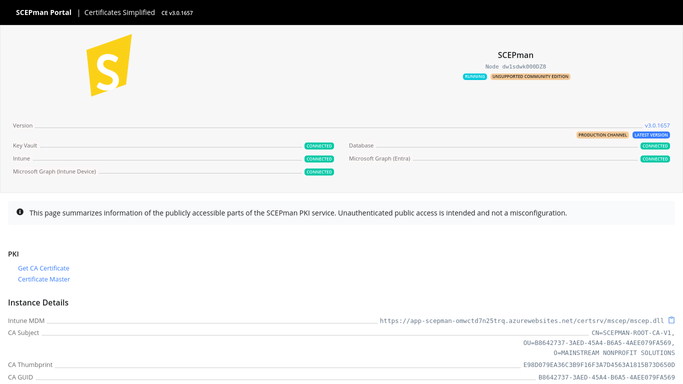Viewport: 683px width, 384px height.
Task: Click the Certificates Simplified tagline
Action: coord(119,13)
